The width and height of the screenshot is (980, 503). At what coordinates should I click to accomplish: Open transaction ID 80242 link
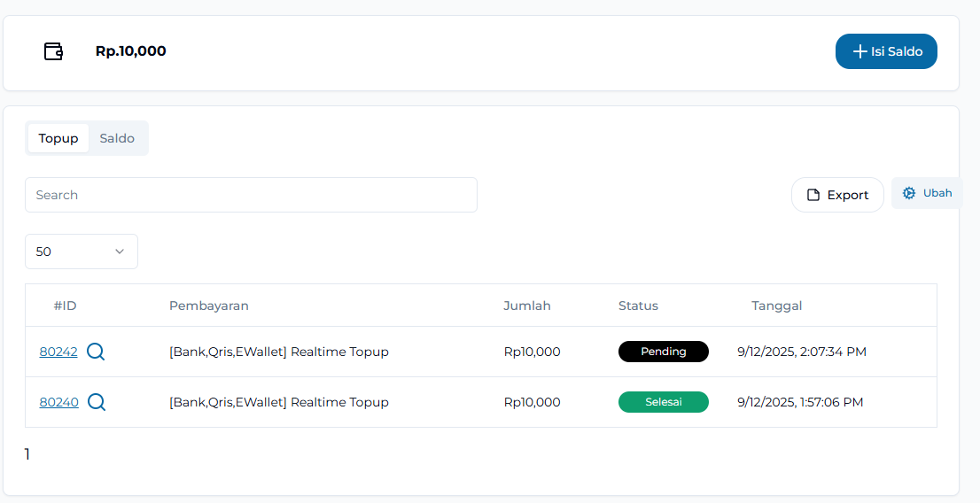[x=58, y=352]
